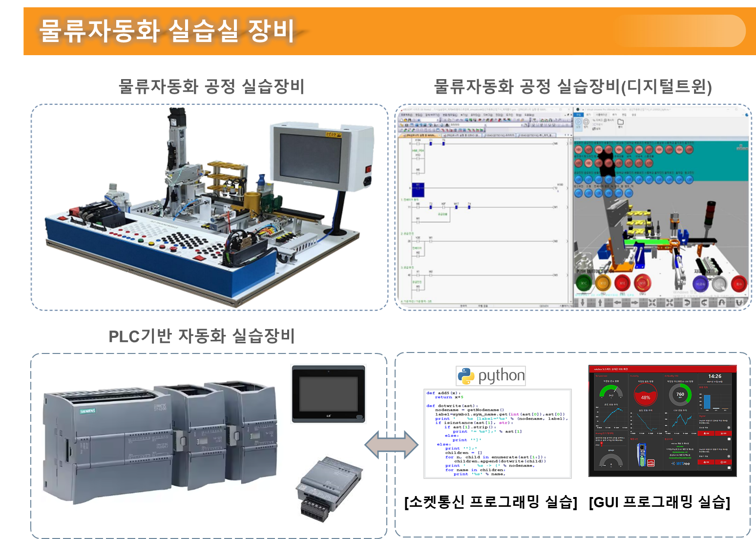Click the red Analog slider handle in the dashboard
This screenshot has height=539, width=756.
click(x=602, y=443)
